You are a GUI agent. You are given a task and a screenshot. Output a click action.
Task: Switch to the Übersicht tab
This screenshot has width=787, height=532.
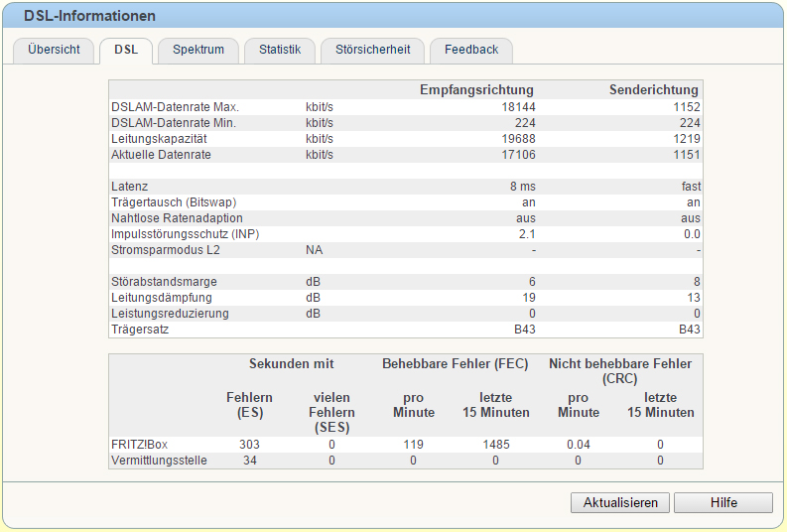pyautogui.click(x=54, y=51)
